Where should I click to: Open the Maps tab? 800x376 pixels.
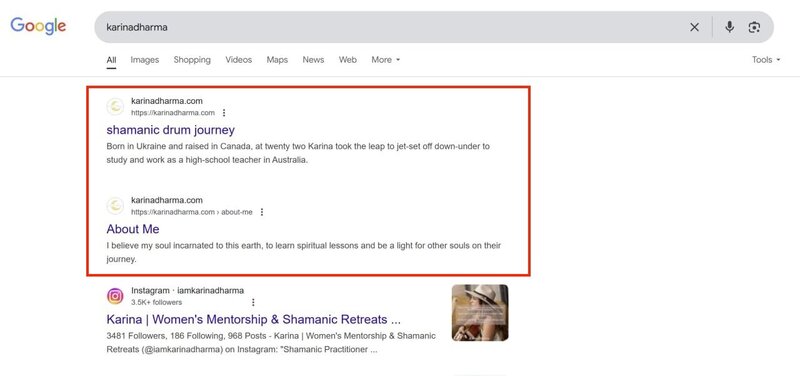(277, 60)
